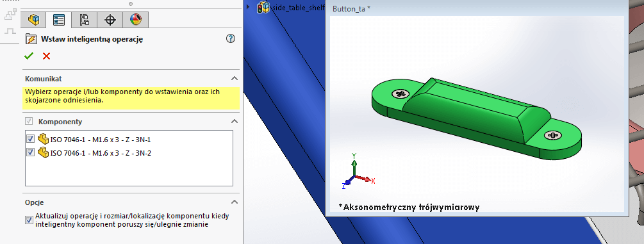Click the smart feature lightning folder icon
Viewport: 644px width, 244px height.
(x=31, y=39)
